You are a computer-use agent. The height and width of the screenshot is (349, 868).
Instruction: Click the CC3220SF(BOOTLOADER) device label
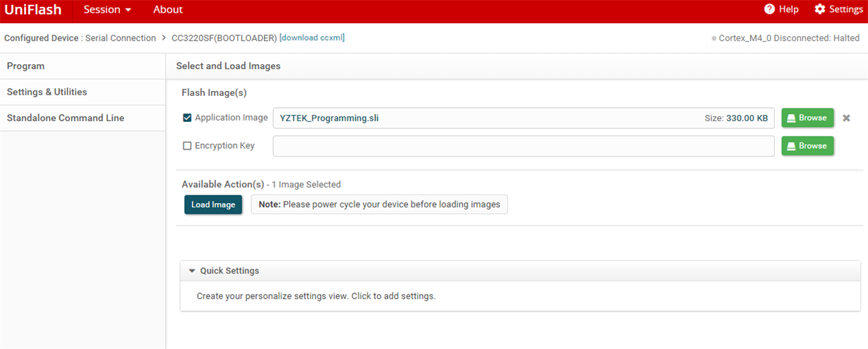point(224,38)
